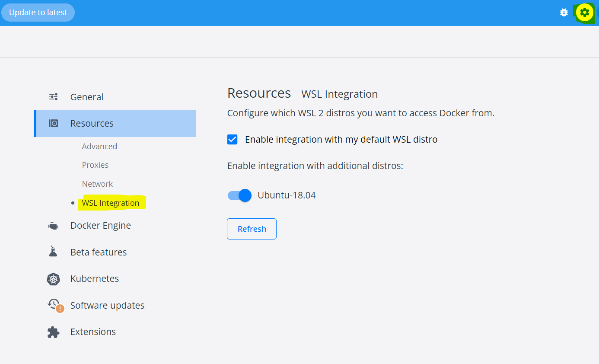Image resolution: width=599 pixels, height=364 pixels.
Task: Go to the Proxies settings
Action: point(95,165)
